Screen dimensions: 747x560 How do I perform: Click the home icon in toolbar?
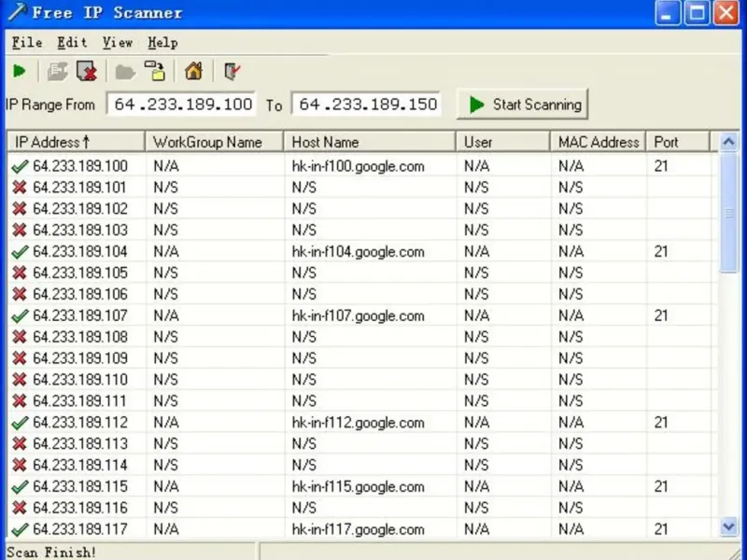[193, 71]
